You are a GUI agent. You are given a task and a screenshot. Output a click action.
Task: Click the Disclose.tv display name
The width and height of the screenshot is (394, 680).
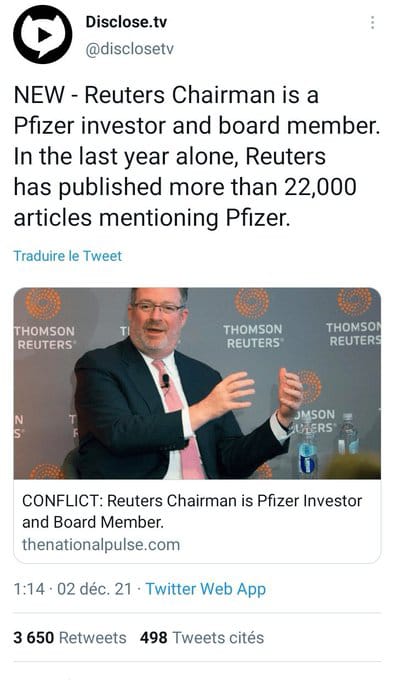point(126,22)
